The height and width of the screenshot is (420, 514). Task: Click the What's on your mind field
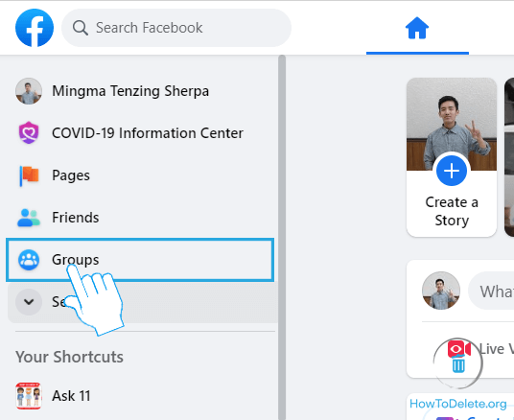click(491, 291)
